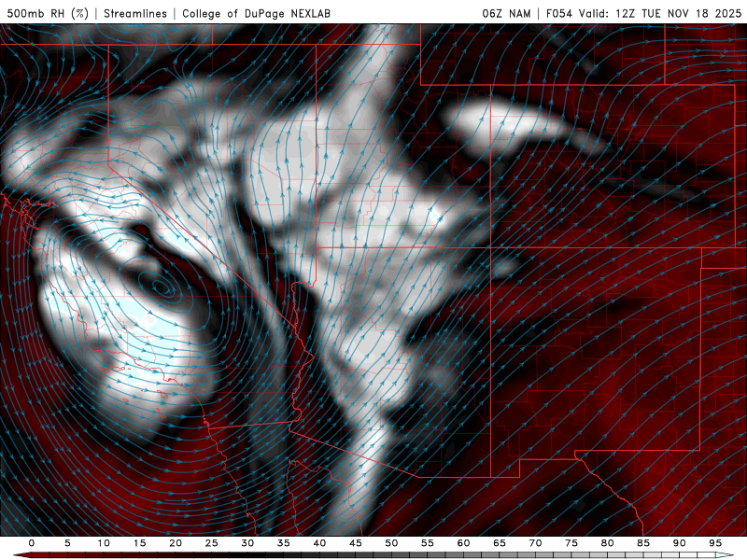
Task: Click the "Streamlines" label in header
Action: 135,13
